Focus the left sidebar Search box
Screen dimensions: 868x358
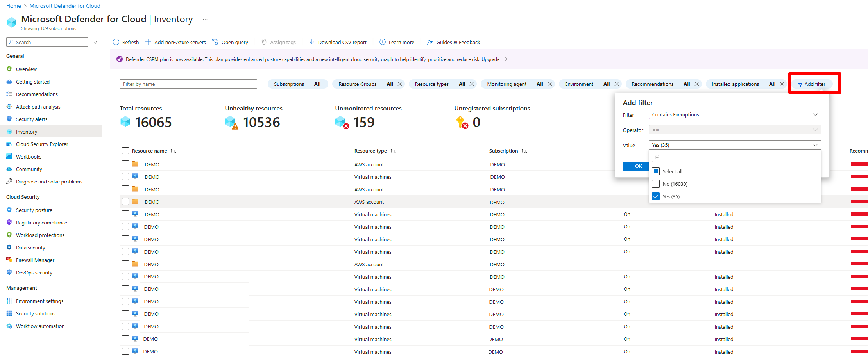(x=47, y=42)
